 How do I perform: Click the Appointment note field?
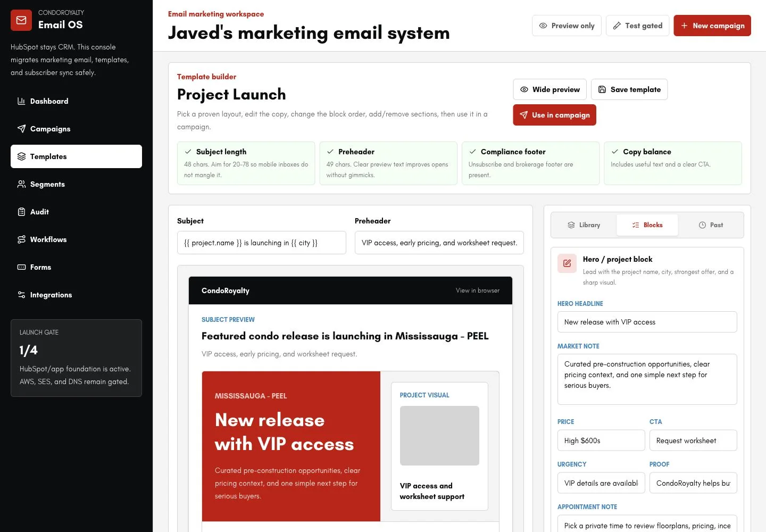[x=647, y=524]
